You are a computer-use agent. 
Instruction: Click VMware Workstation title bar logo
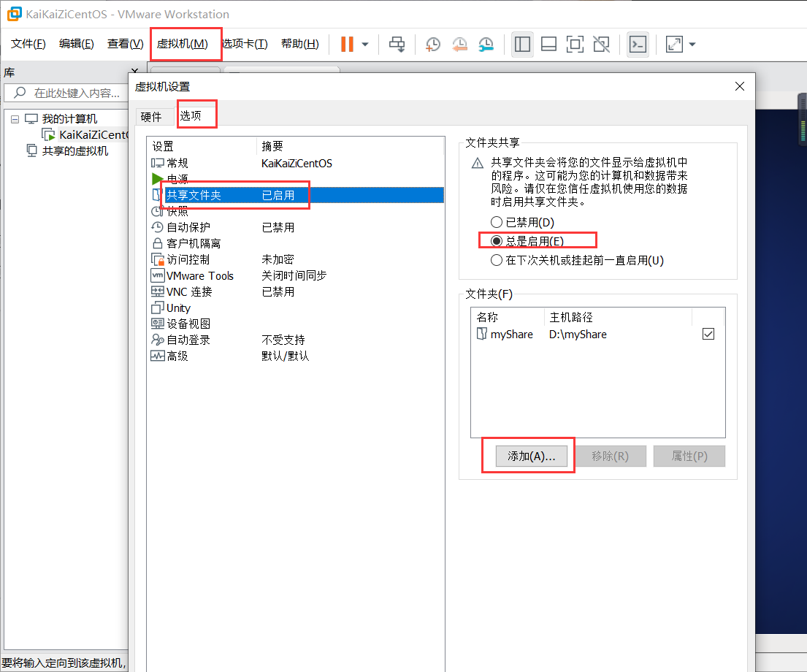15,14
